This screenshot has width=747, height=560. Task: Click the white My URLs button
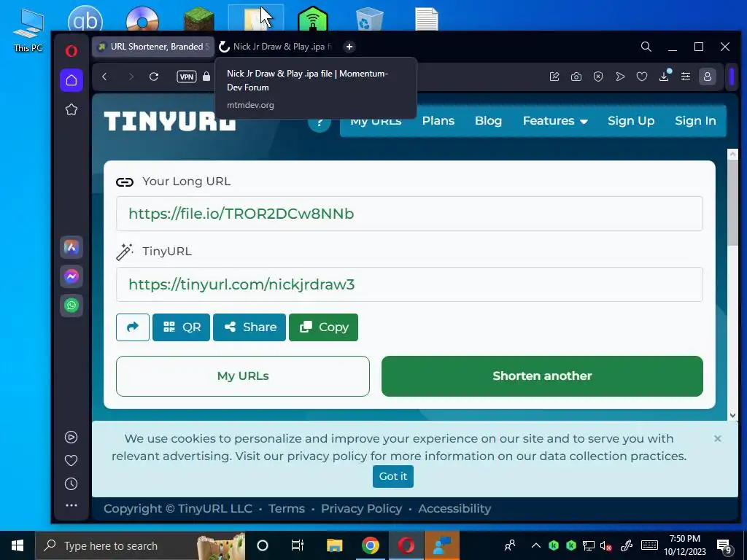pos(242,376)
